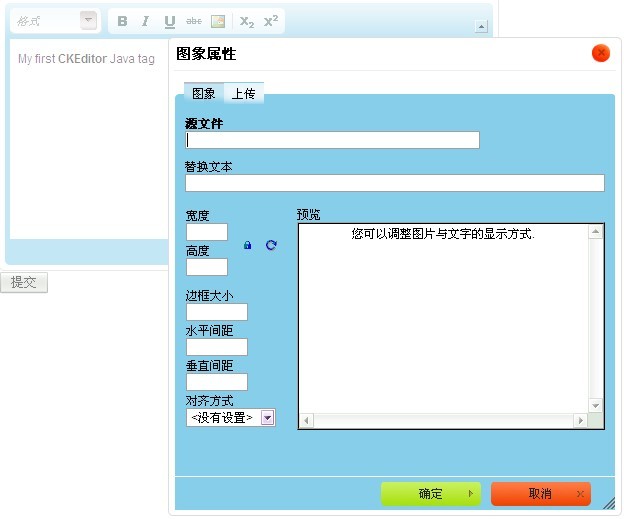This screenshot has height=519, width=624.
Task: Click the 高度 height input field
Action: click(x=207, y=267)
